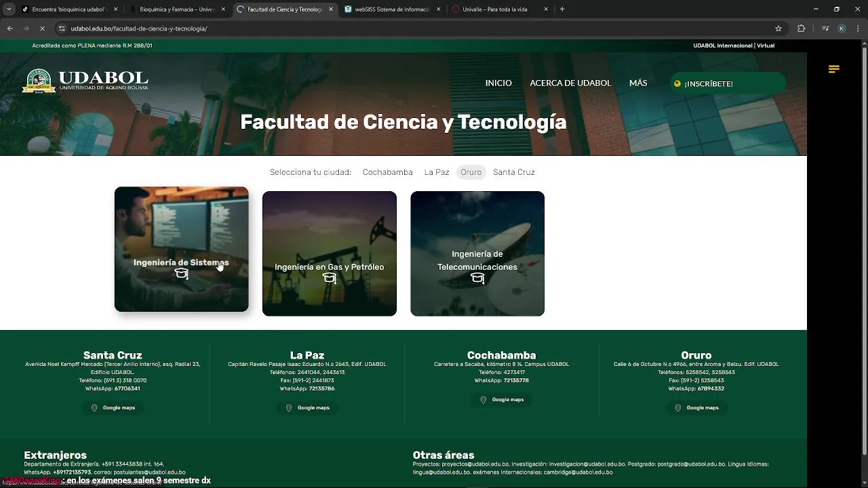
Task: Click the site info icon in address bar
Action: tap(62, 28)
